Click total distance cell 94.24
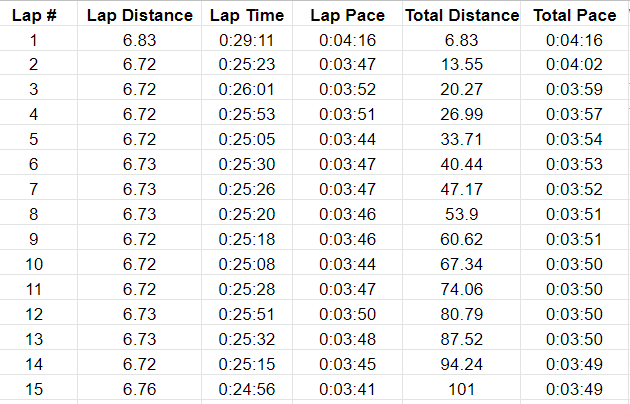This screenshot has height=404, width=630. tap(462, 364)
